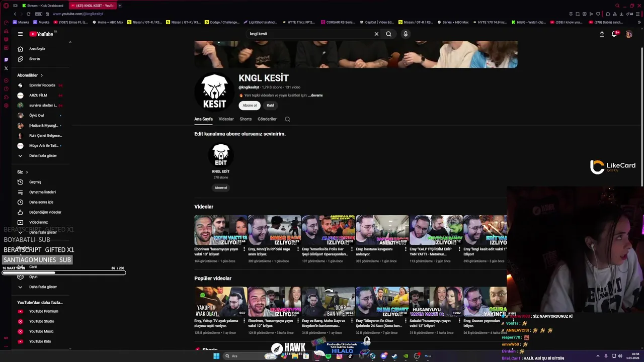
Task: Toggle the browser VPN badge
Action: 39,14
